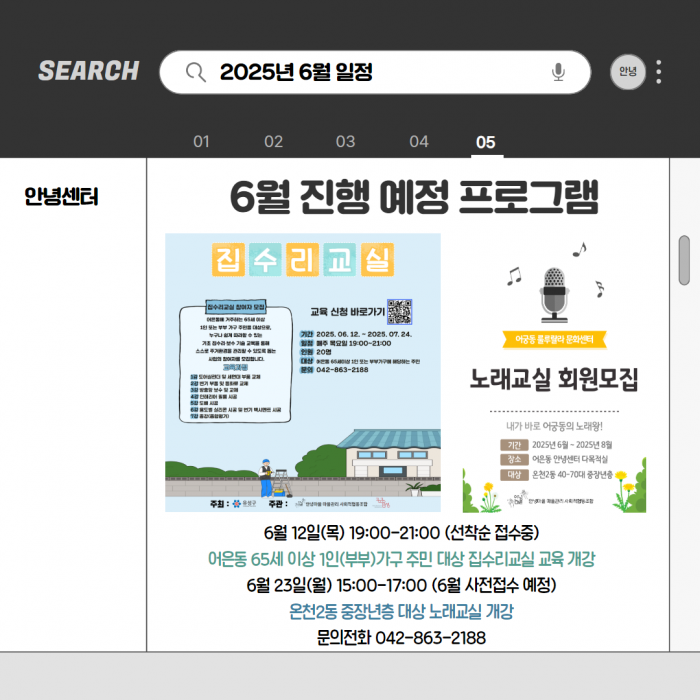Click the microphone illustration on 노래교실 poster
700x700 pixels.
[x=553, y=292]
